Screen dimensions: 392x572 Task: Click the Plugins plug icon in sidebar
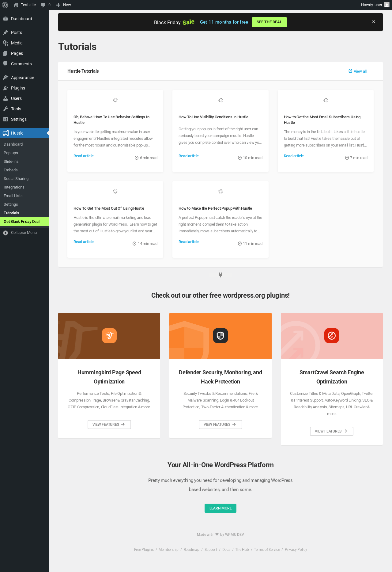pyautogui.click(x=6, y=88)
